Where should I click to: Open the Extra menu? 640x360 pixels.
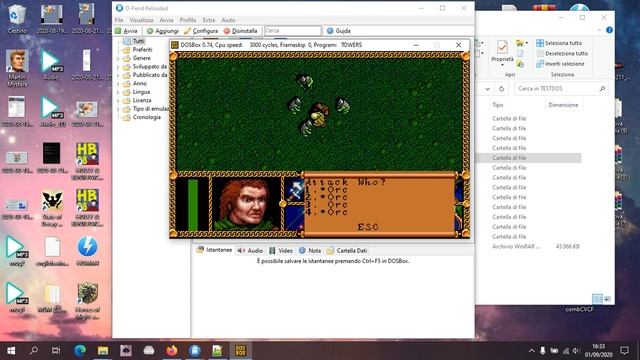coord(209,20)
